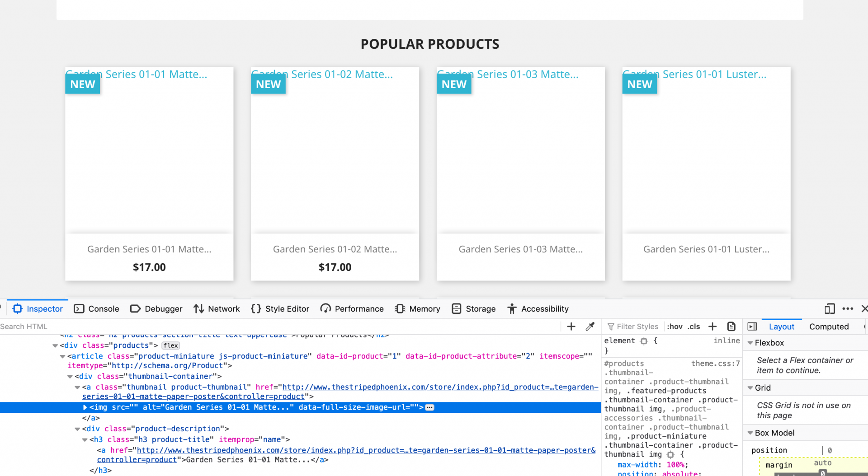Collapse the Box Model section

[x=750, y=433]
